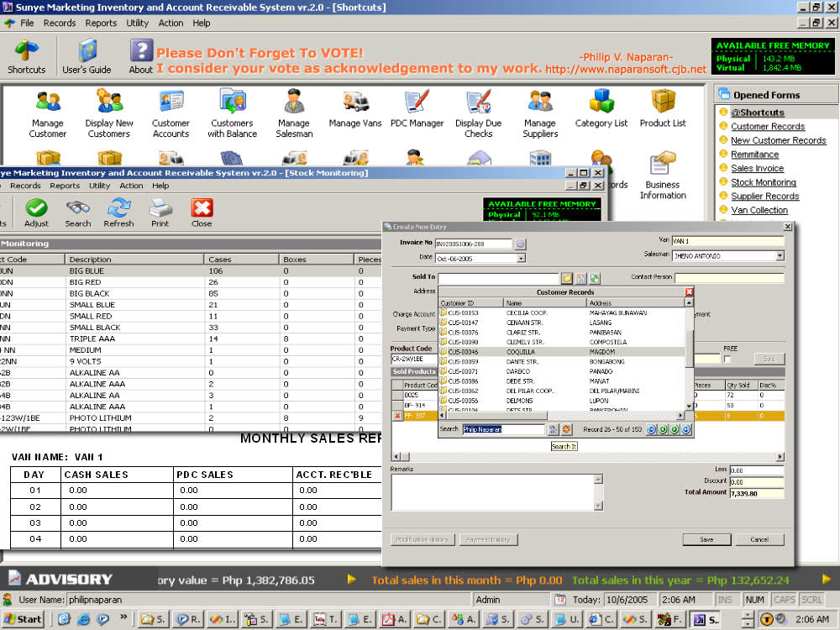This screenshot has width=840, height=630.
Task: Expand the Salesman dropdown
Action: tap(780, 255)
